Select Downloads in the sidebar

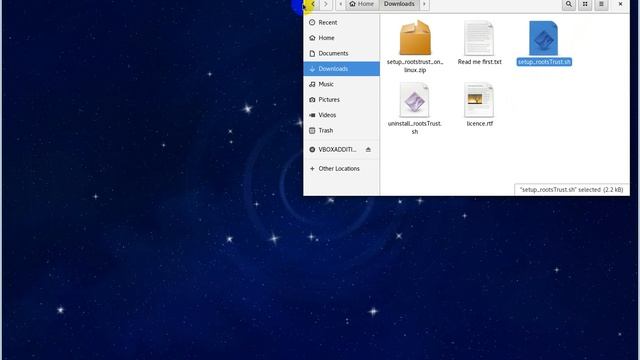[x=342, y=69]
